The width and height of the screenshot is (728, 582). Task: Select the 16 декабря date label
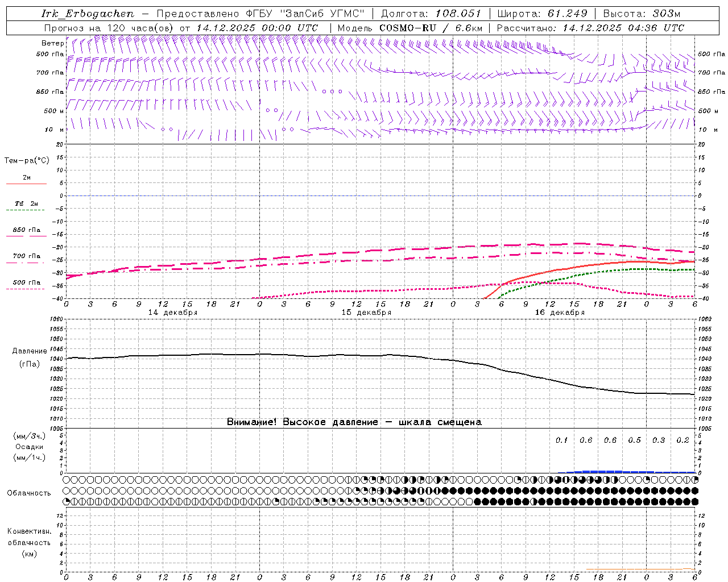click(x=560, y=313)
